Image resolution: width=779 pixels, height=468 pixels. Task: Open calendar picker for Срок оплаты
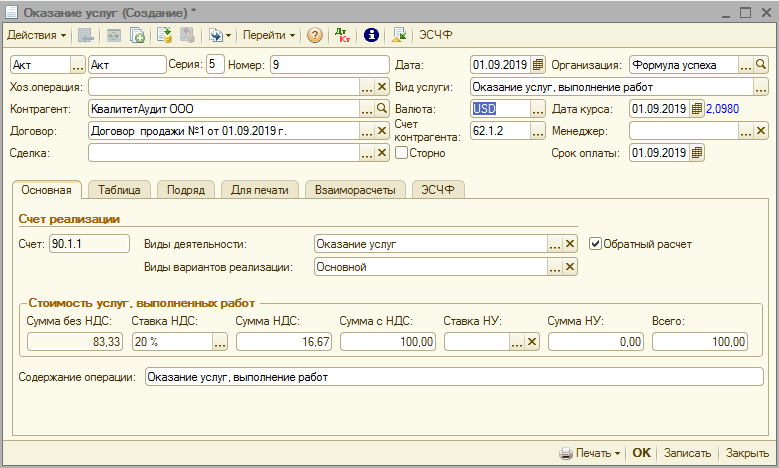click(697, 153)
